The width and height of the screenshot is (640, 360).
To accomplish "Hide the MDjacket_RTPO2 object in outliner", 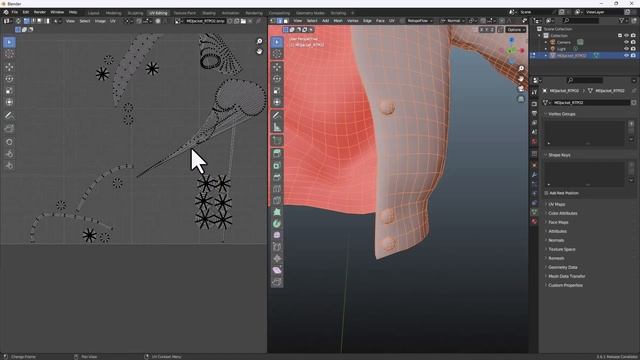I will click(x=627, y=55).
